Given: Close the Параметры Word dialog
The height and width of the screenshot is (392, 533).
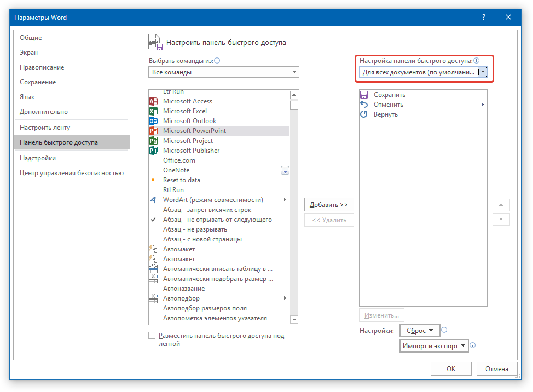Looking at the screenshot, I should tap(508, 18).
